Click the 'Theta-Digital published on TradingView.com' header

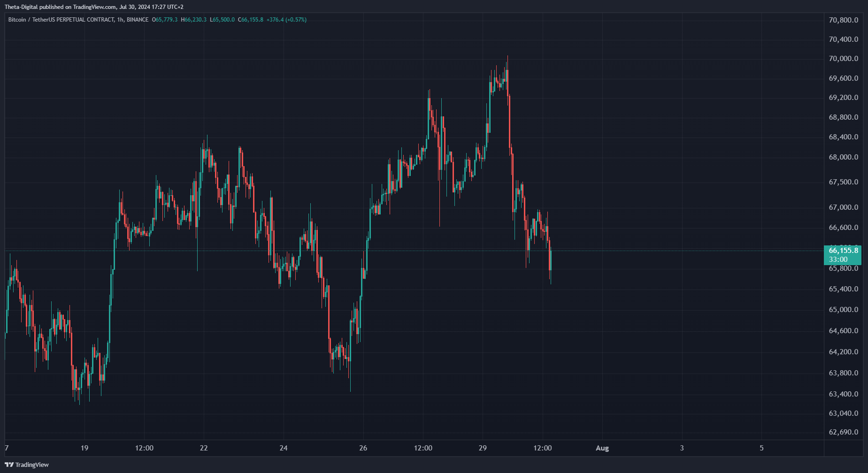[60, 7]
